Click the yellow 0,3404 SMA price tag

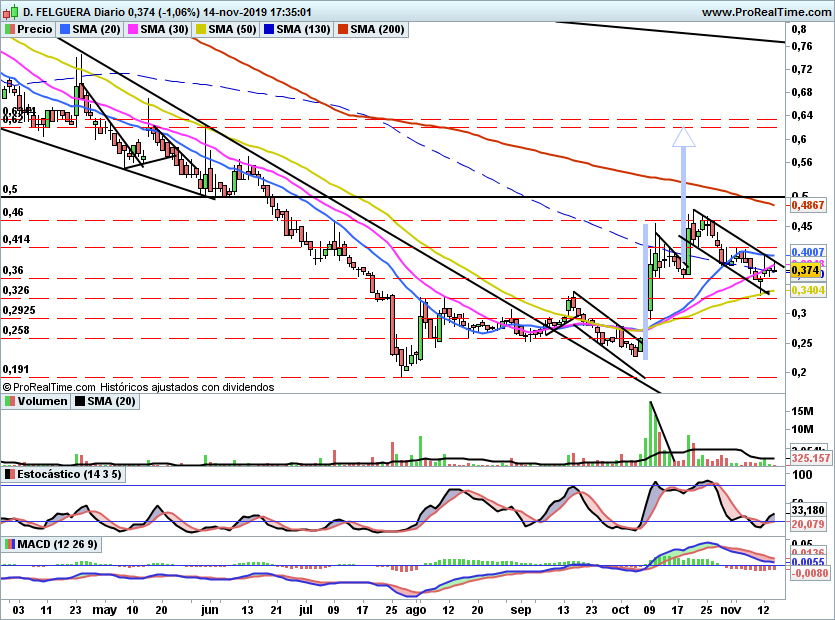[x=806, y=290]
